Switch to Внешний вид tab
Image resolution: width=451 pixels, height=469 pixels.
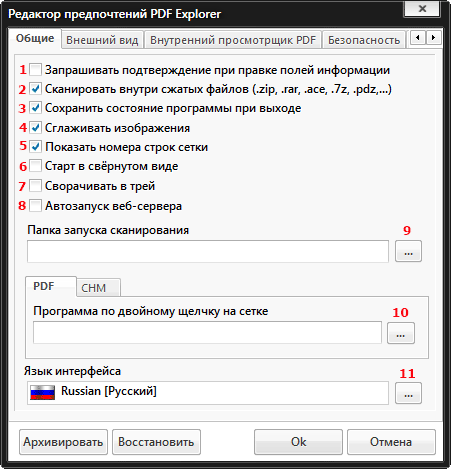click(102, 40)
